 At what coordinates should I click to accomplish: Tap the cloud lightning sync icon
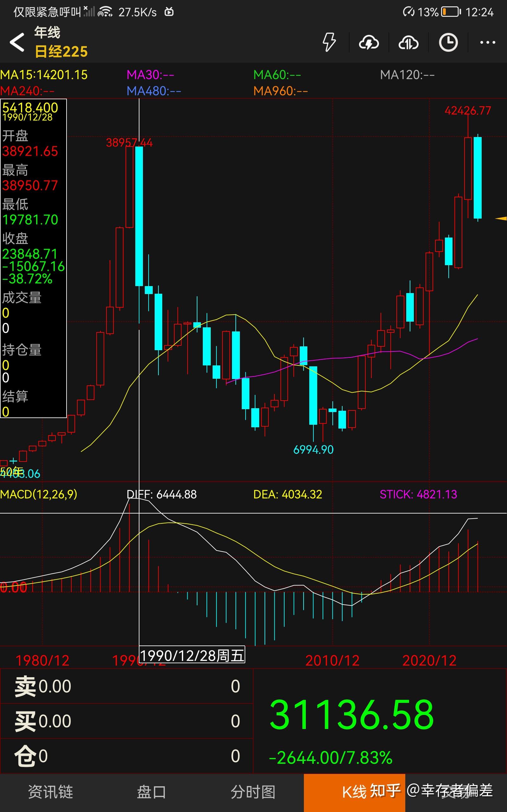(x=369, y=42)
